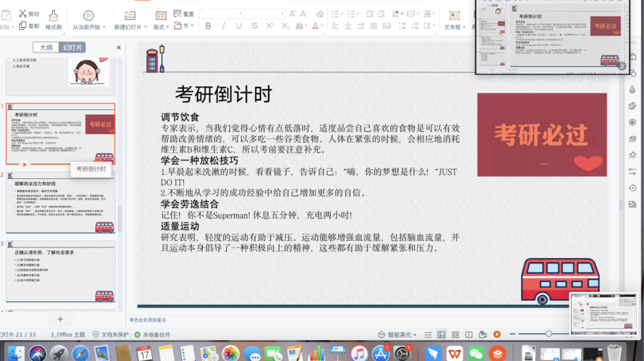Toggle Italic formatting
The width and height of the screenshot is (644, 361).
click(224, 26)
